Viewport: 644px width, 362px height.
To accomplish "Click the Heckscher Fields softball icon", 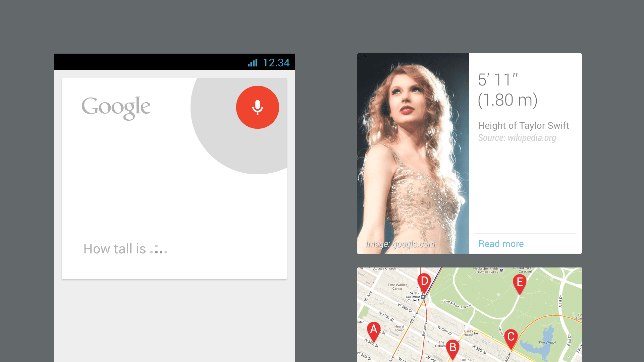I will tap(501, 270).
